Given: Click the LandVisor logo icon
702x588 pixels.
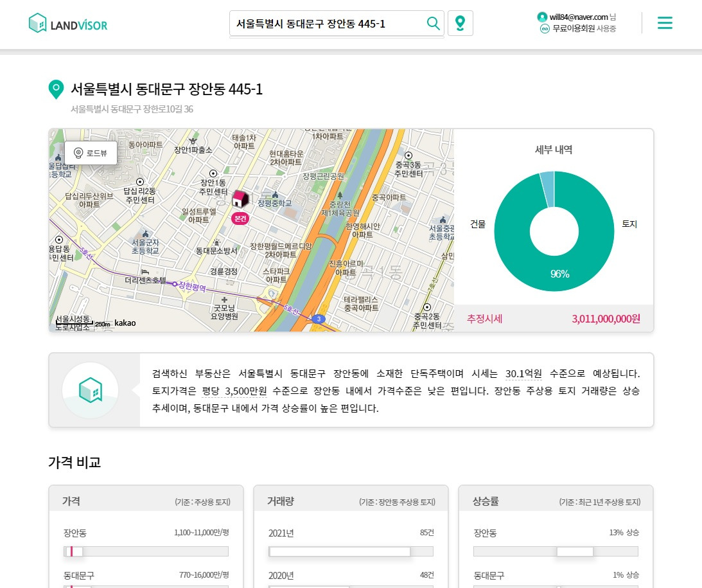Looking at the screenshot, I should click(37, 22).
